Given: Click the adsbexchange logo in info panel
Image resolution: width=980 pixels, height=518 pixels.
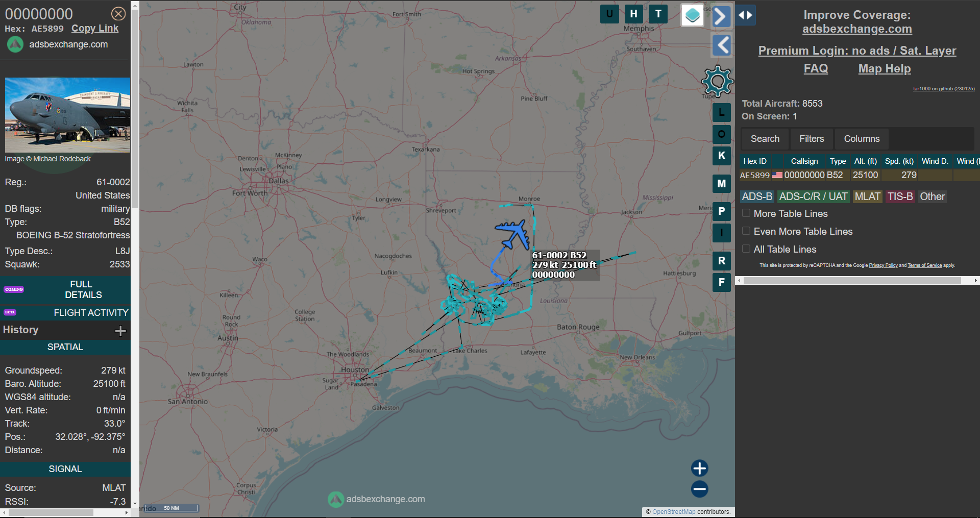Looking at the screenshot, I should click(x=15, y=44).
